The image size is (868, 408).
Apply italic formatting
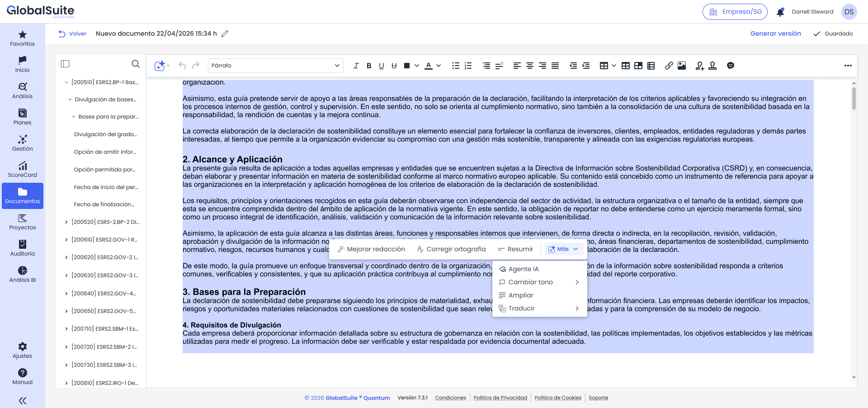[356, 66]
